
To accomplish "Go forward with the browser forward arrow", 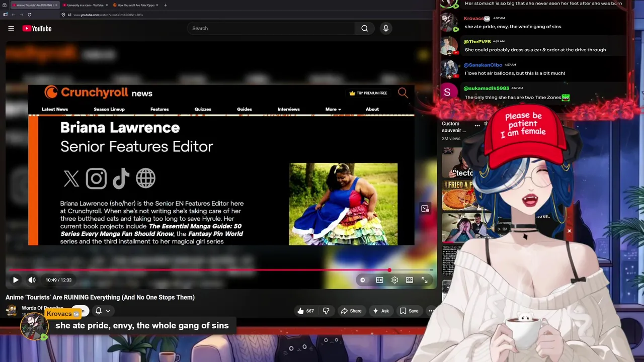I will [22, 15].
